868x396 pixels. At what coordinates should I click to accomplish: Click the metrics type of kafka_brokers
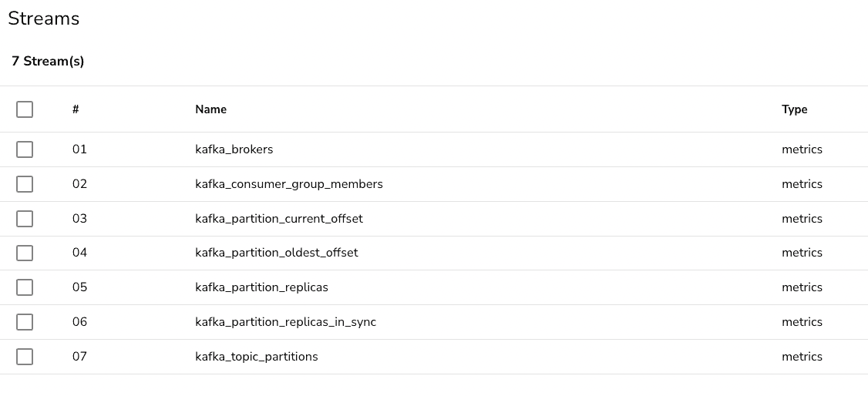pyautogui.click(x=802, y=149)
